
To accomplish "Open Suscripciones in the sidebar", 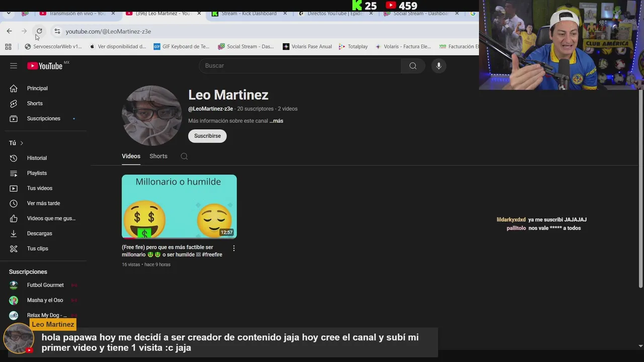I will [43, 119].
